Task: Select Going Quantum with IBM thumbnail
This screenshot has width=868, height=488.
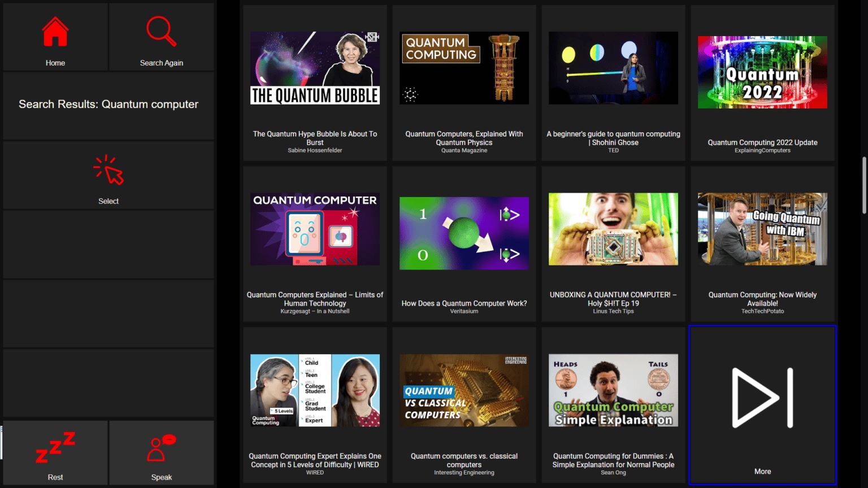Action: (x=762, y=229)
